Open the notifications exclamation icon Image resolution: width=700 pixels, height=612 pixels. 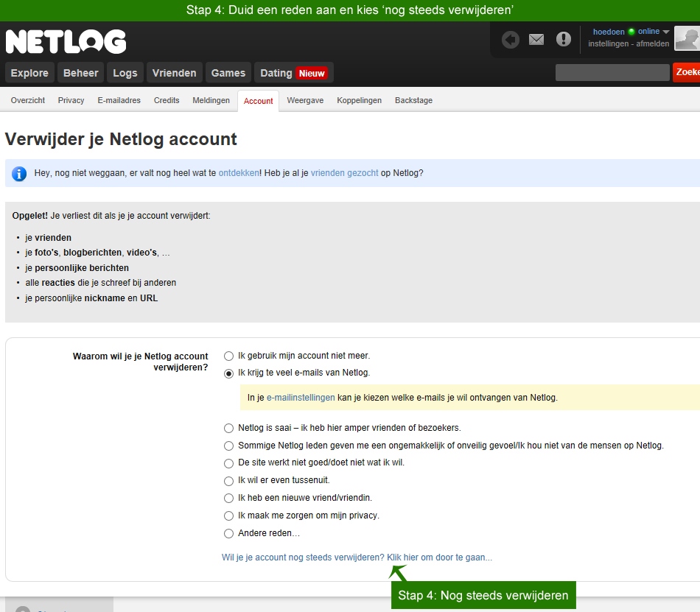(x=564, y=39)
